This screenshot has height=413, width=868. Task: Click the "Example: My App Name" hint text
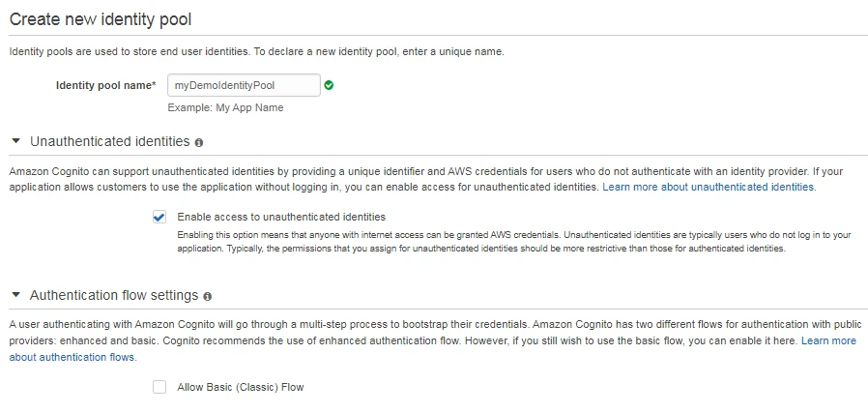(x=225, y=107)
